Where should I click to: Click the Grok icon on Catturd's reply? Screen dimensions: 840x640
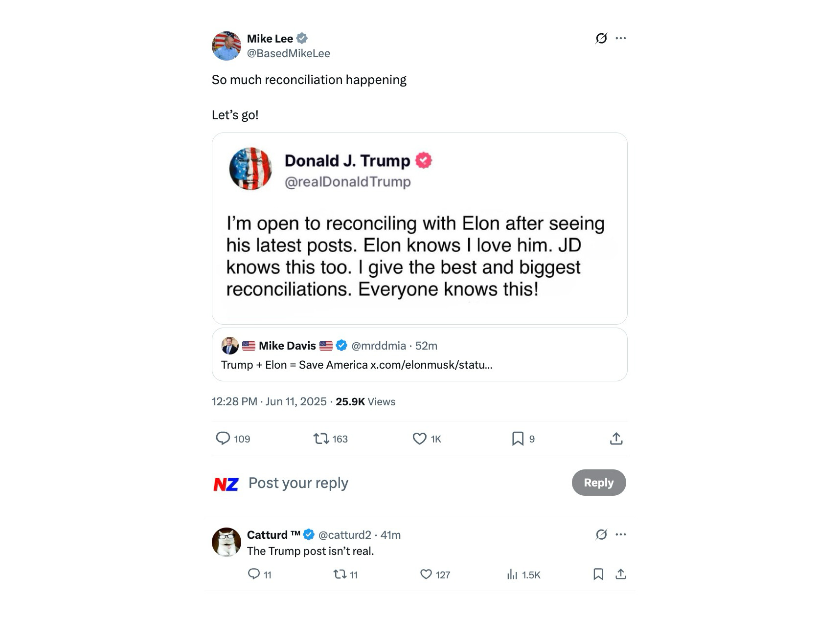coord(601,534)
